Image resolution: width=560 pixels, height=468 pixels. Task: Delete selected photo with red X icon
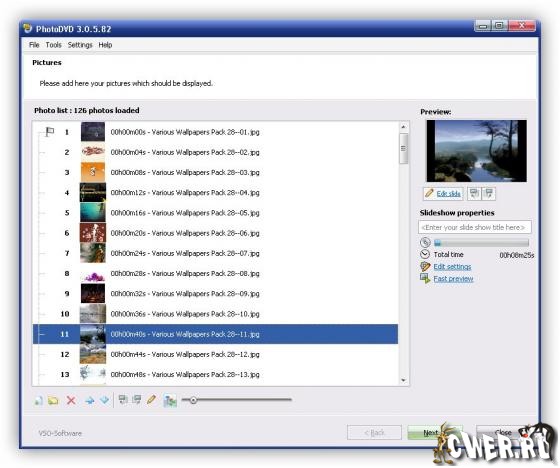pos(71,400)
